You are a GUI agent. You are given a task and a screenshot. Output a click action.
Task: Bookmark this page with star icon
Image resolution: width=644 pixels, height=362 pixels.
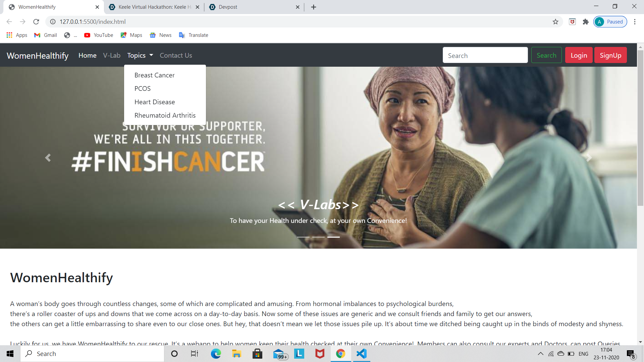pos(555,22)
